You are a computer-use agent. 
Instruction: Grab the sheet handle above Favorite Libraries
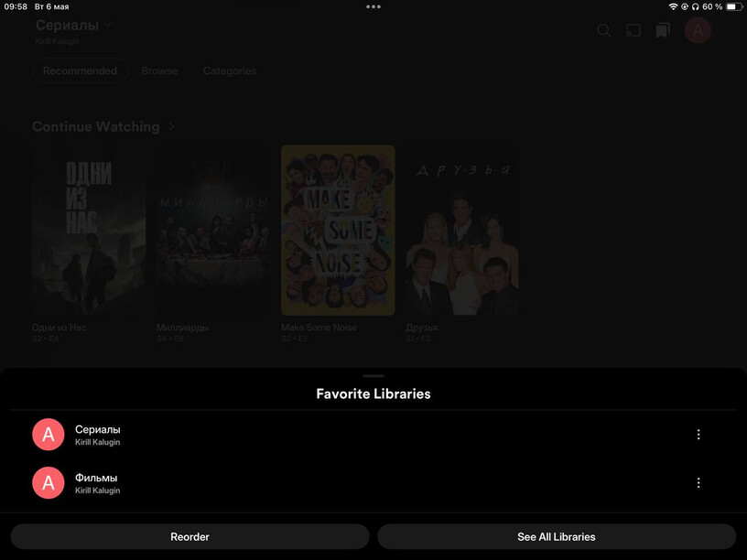pyautogui.click(x=373, y=376)
